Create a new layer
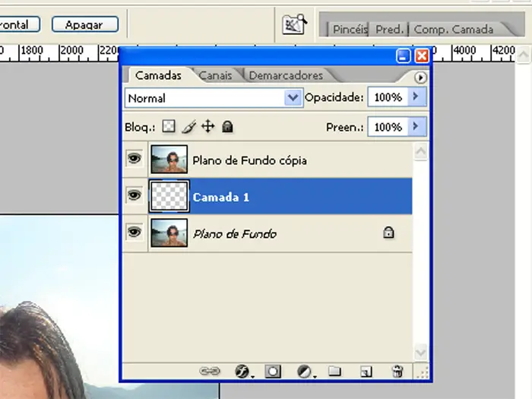 point(366,371)
